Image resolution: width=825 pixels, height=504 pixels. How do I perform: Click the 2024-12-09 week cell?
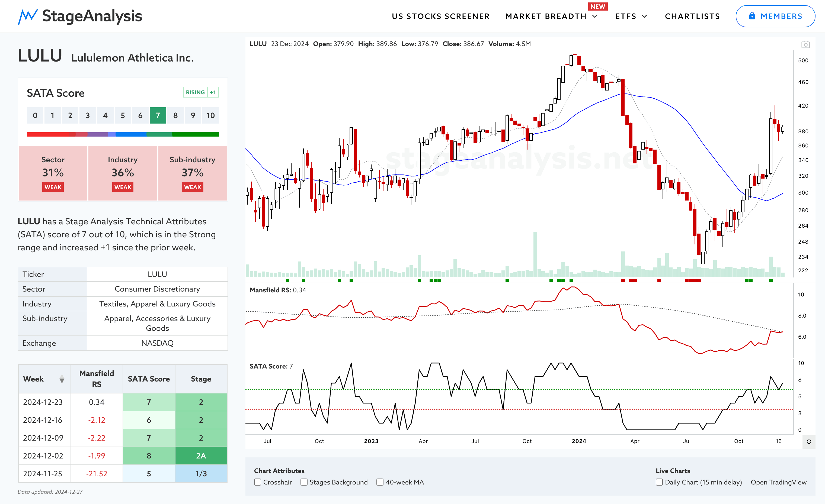44,438
